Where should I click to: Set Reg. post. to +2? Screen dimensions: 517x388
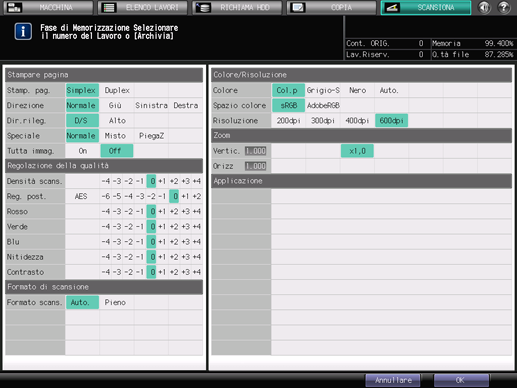[x=197, y=196]
